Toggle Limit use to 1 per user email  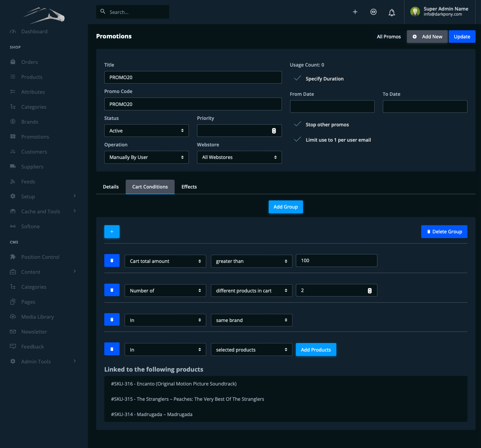pyautogui.click(x=298, y=140)
